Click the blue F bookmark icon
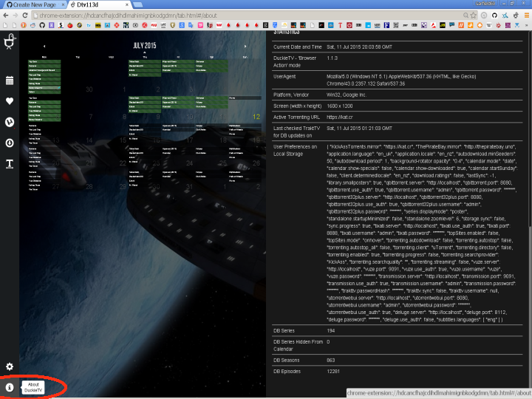532x399 pixels. tap(386, 25)
